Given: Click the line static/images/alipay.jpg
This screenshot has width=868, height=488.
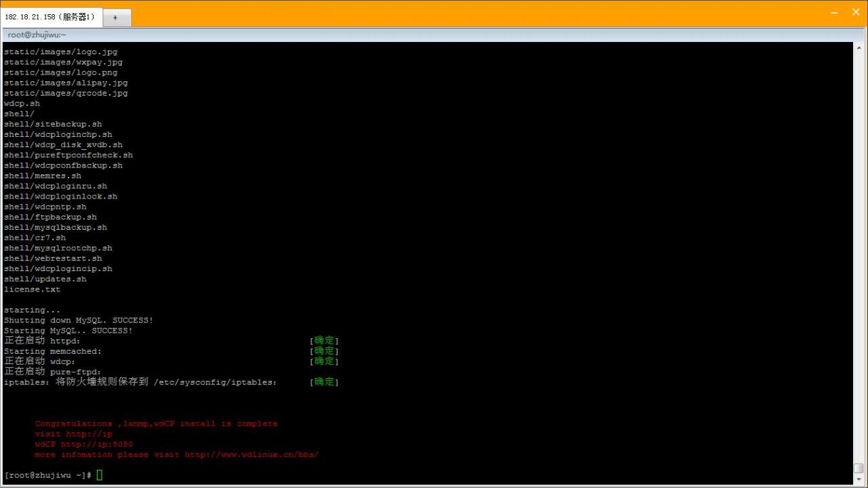Looking at the screenshot, I should [x=66, y=83].
